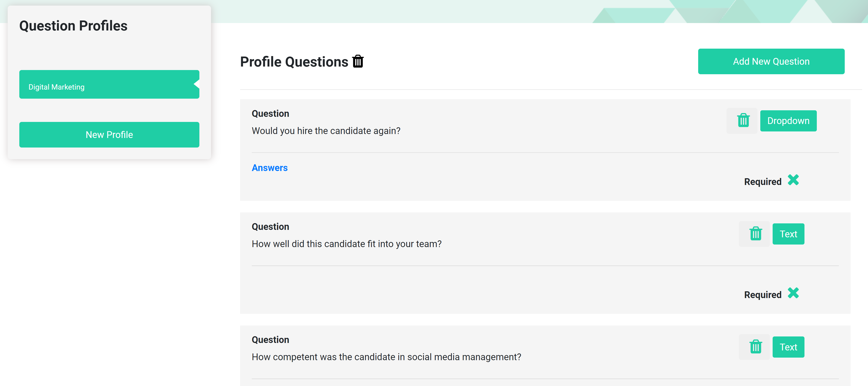Click Add New Question
868x386 pixels.
(x=771, y=61)
